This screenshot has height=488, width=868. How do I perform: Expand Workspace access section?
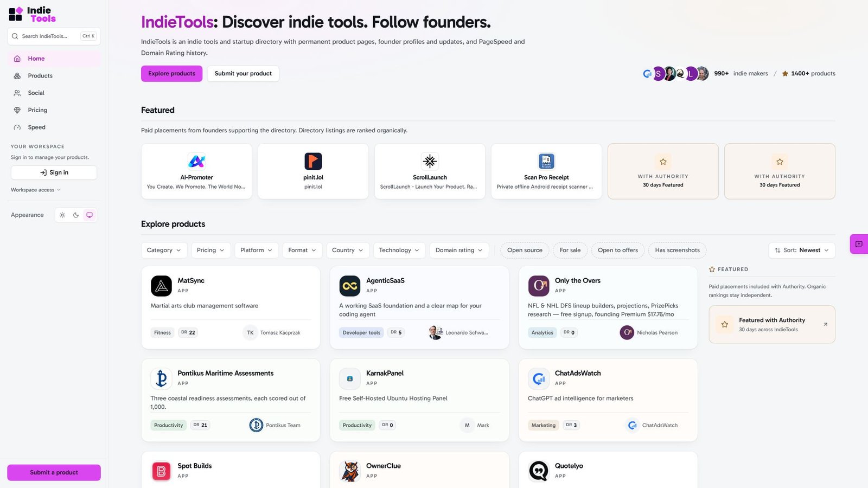[36, 190]
